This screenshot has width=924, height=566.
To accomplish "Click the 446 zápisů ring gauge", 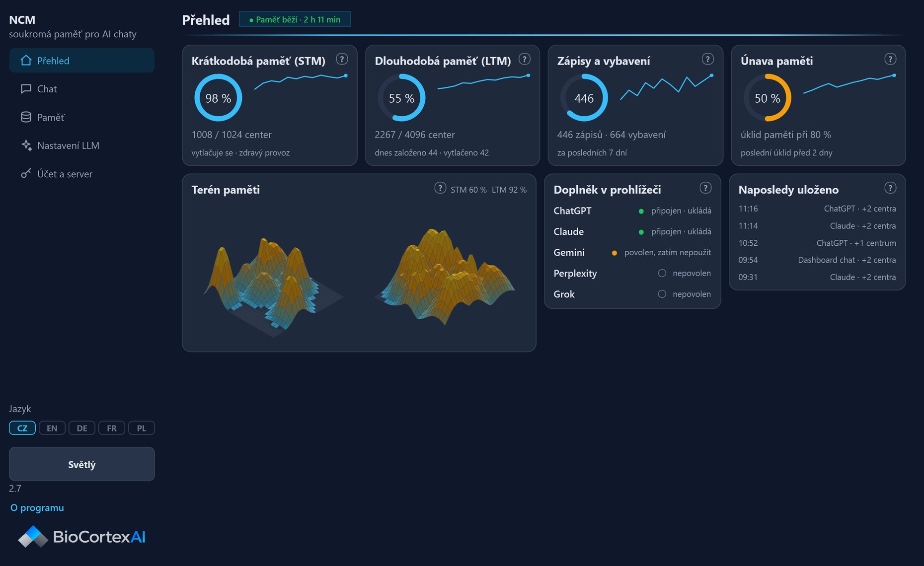I will 584,98.
